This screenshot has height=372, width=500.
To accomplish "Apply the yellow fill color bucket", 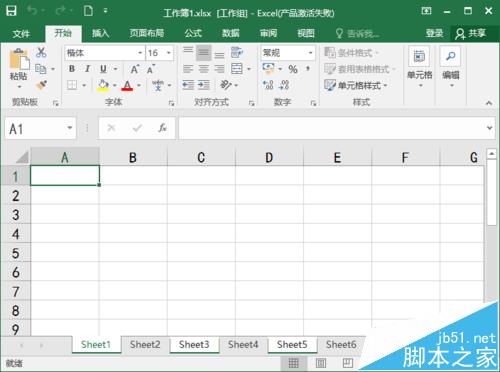I will pos(103,85).
